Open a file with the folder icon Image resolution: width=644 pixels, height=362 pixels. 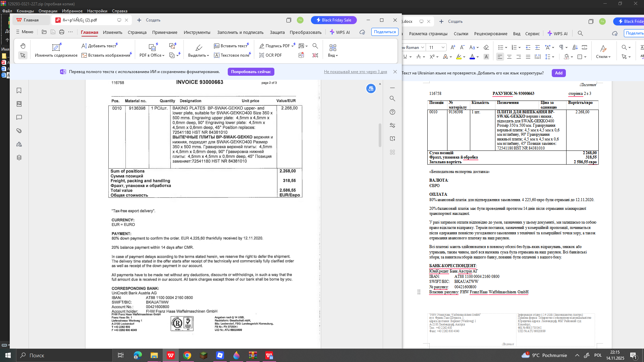coord(44,32)
